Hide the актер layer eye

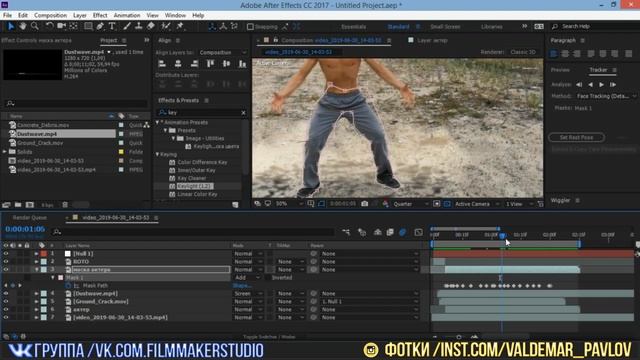pos(6,309)
